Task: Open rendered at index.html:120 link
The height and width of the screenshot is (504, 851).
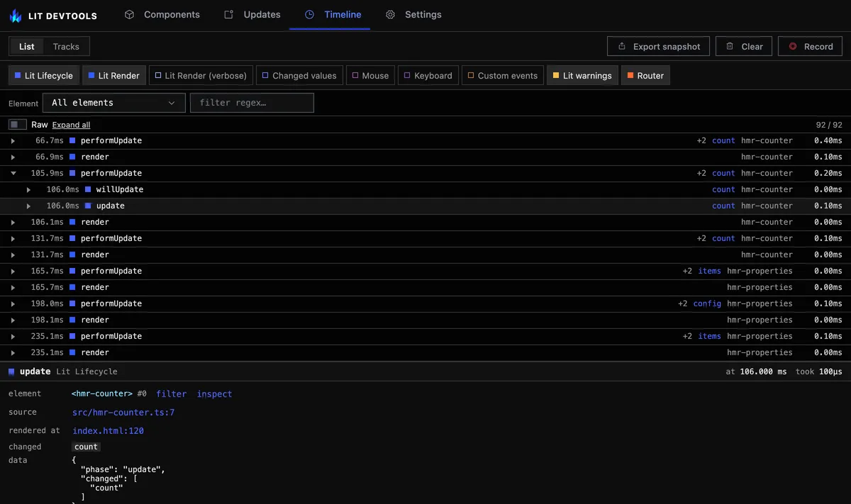Action: coord(108,431)
